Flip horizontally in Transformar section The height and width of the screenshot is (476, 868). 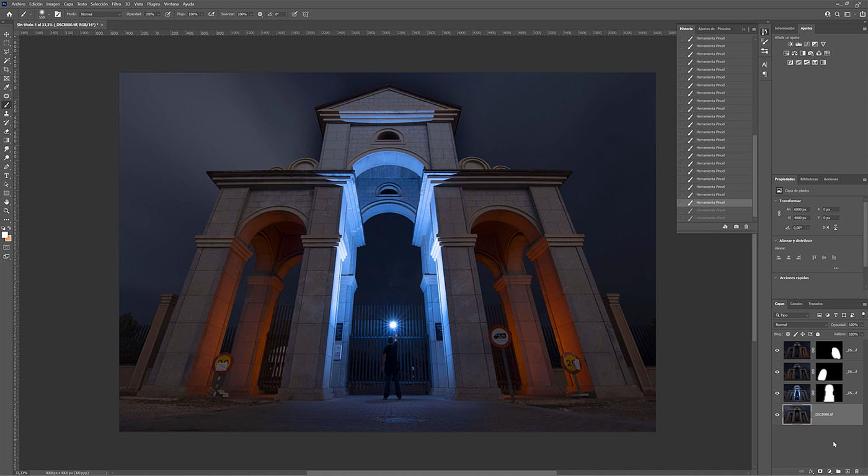pyautogui.click(x=826, y=228)
